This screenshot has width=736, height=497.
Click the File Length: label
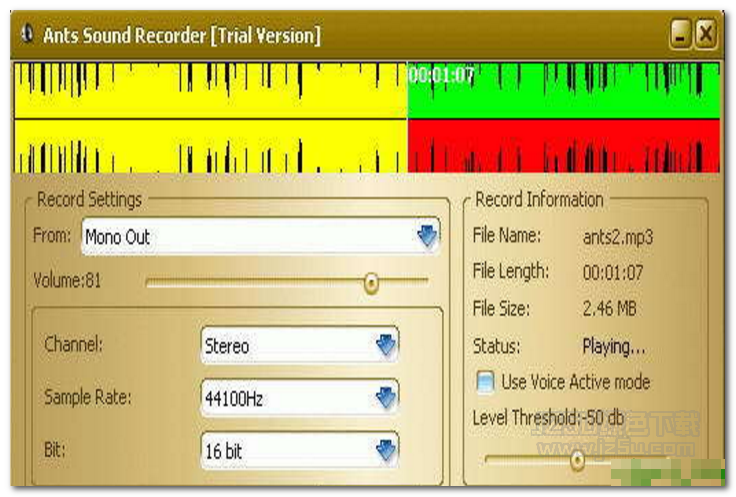511,271
